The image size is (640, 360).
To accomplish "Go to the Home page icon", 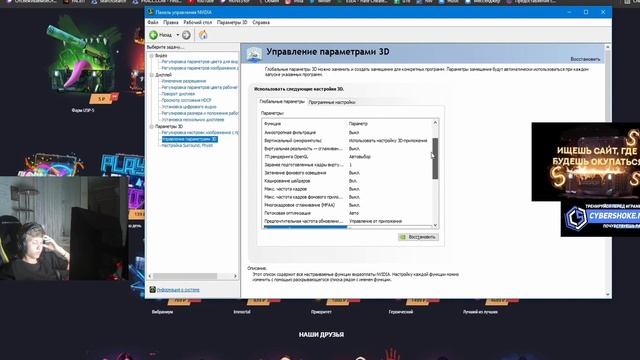I will (203, 35).
